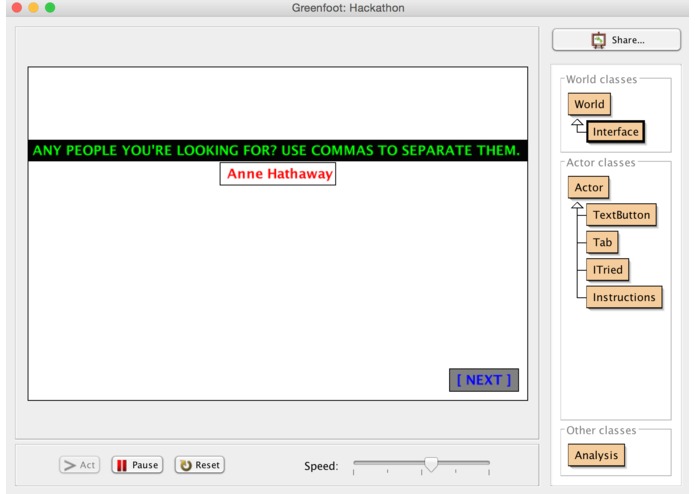Adjust the Speed slider handle

click(431, 464)
